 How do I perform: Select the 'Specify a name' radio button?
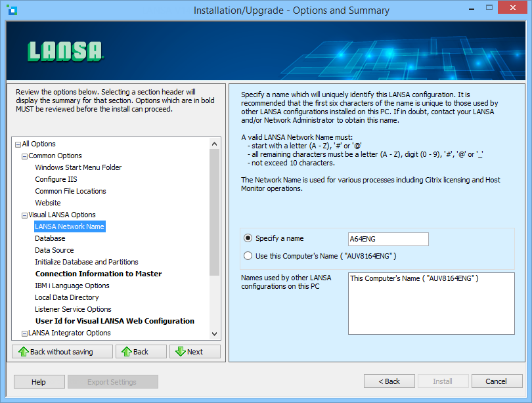pos(248,238)
